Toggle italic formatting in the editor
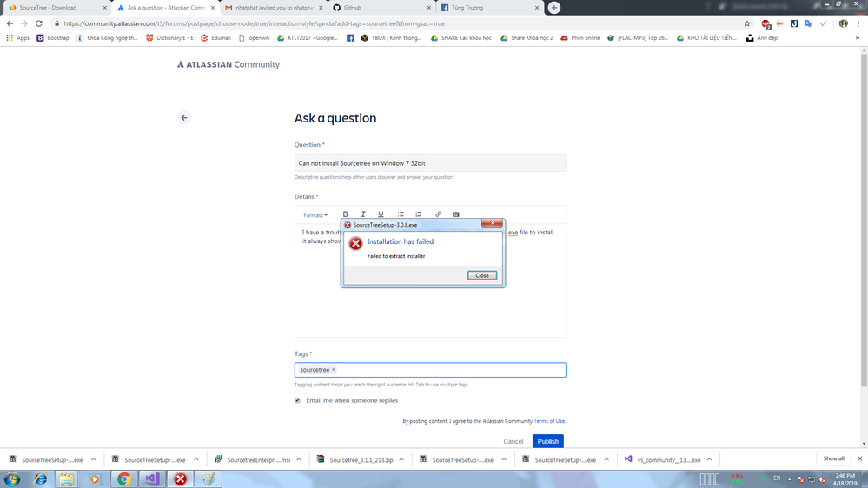 click(x=363, y=214)
